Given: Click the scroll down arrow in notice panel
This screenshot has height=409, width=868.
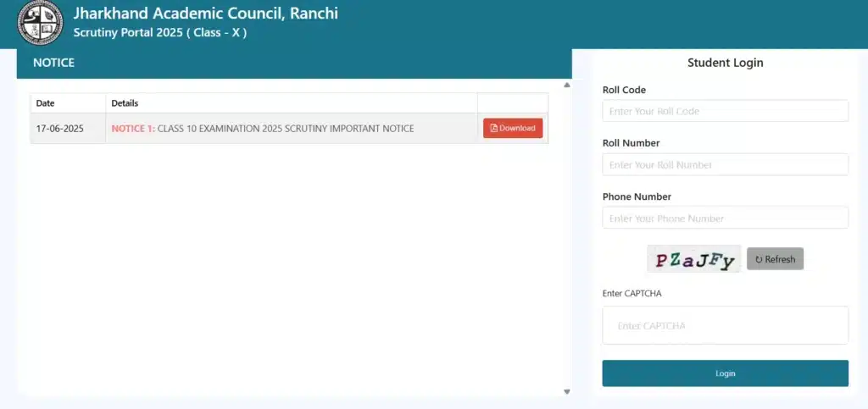Looking at the screenshot, I should (567, 390).
